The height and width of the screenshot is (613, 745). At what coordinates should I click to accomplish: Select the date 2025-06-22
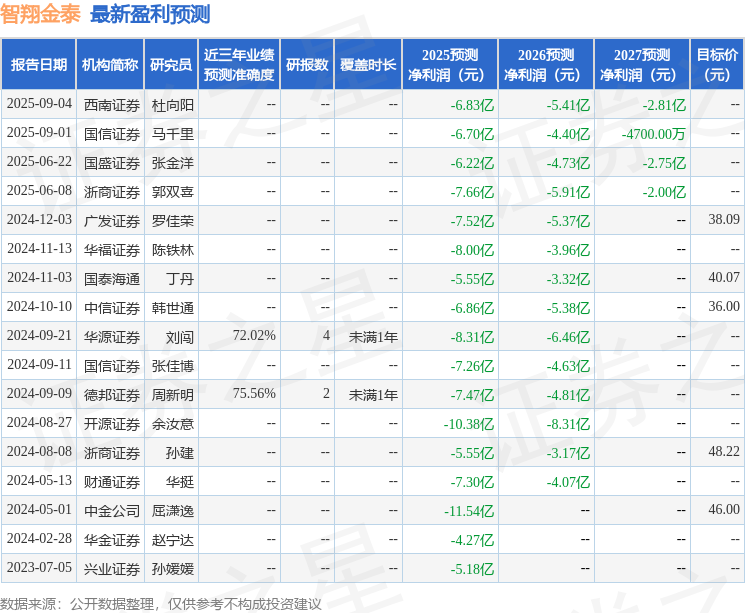coord(39,162)
